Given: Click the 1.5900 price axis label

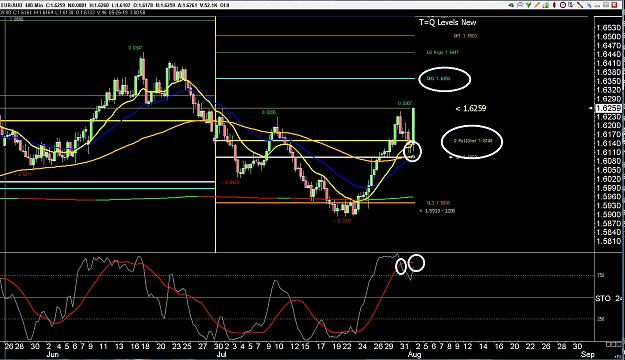Looking at the screenshot, I should point(609,214).
